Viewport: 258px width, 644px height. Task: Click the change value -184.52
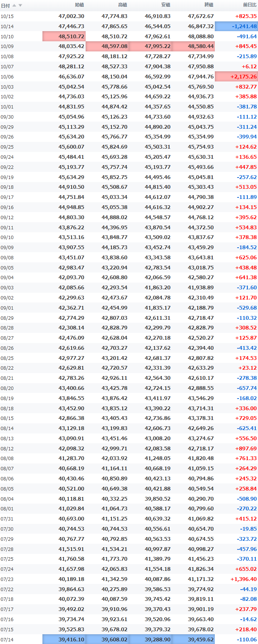point(247,247)
